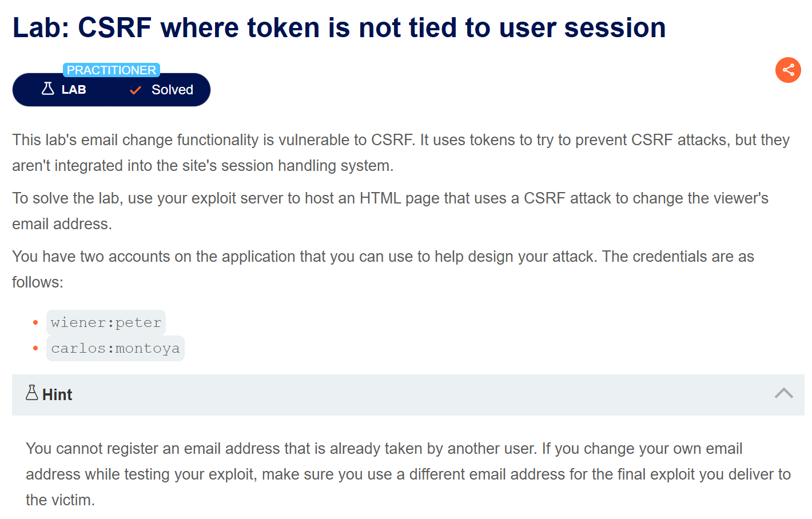Click the orange bullet before wiener:peter

click(35, 323)
